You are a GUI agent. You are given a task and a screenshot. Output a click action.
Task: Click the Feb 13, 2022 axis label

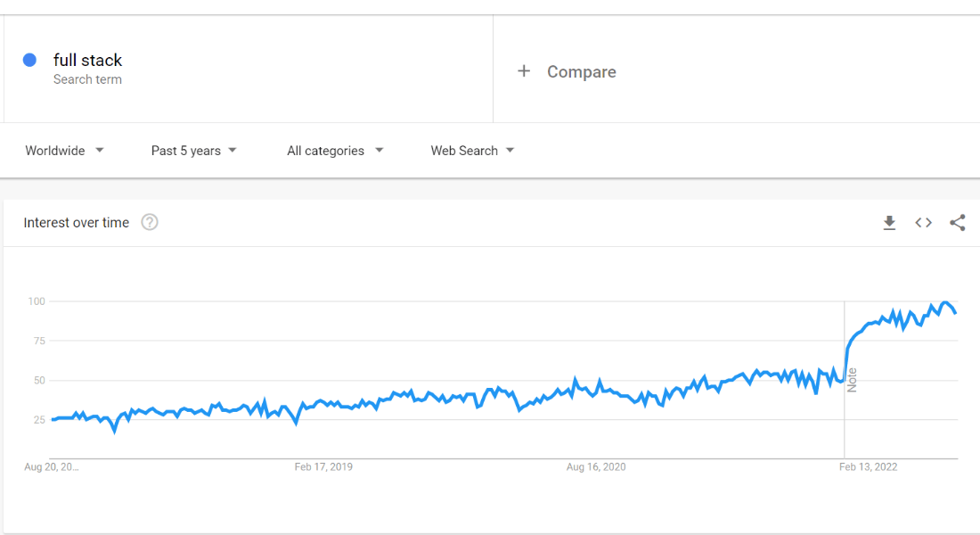869,466
